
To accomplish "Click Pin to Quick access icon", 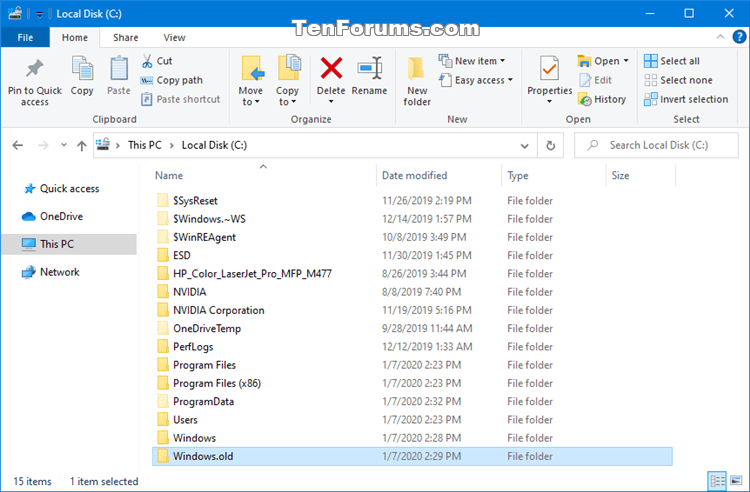I will pos(34,69).
